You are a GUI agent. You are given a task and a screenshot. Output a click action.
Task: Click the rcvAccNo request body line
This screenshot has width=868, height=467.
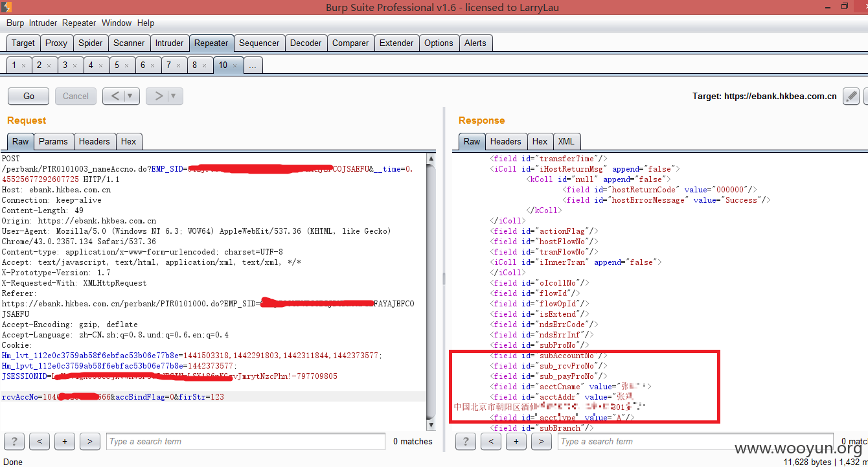(113, 396)
